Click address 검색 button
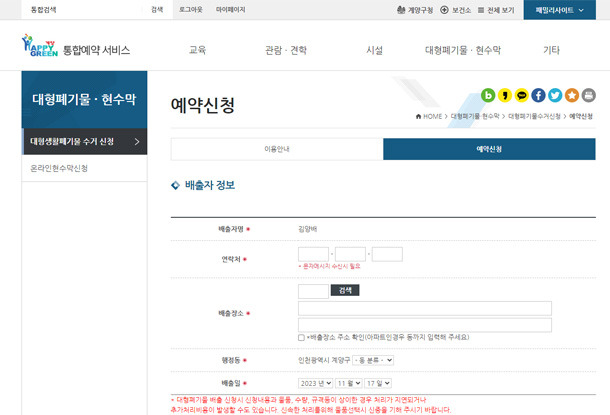 [x=345, y=290]
